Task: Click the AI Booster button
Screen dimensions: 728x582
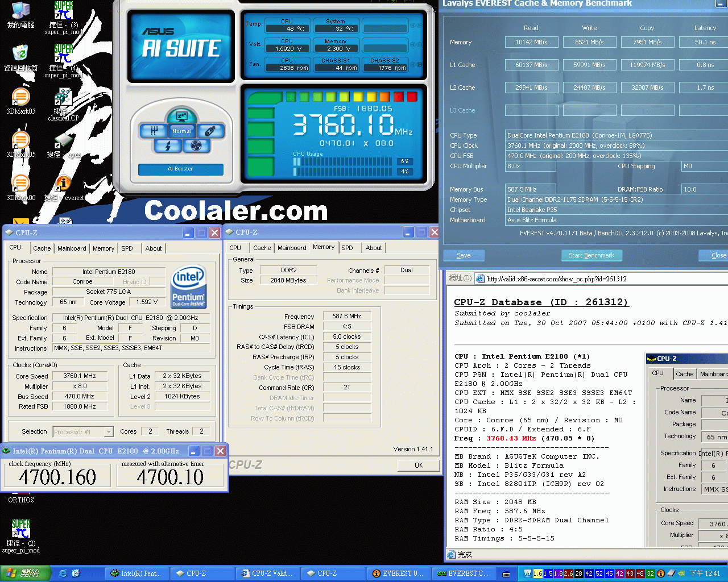Action: 180,169
